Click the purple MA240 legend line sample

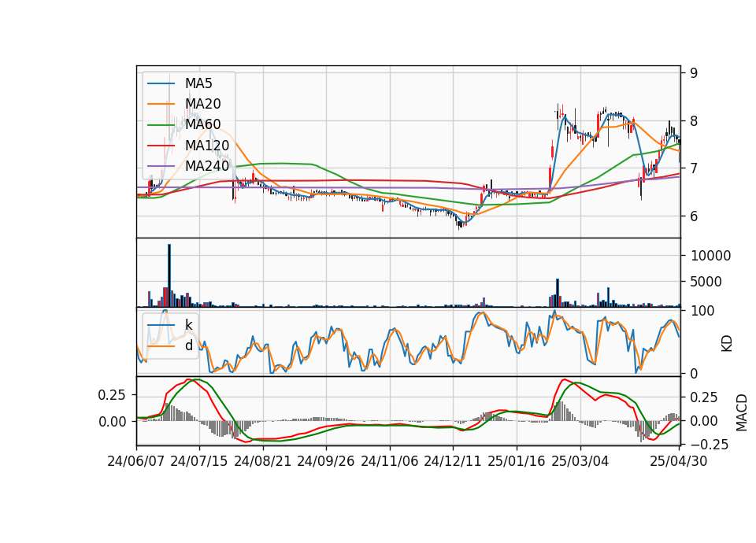(161, 166)
